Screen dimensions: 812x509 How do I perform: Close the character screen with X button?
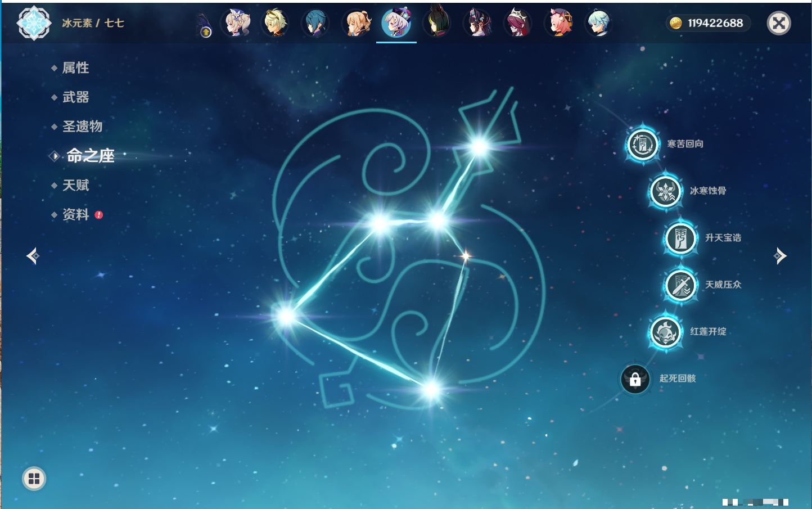pyautogui.click(x=779, y=23)
